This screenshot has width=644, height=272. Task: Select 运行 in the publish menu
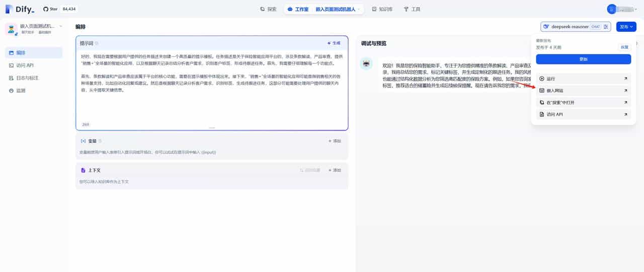click(x=583, y=79)
